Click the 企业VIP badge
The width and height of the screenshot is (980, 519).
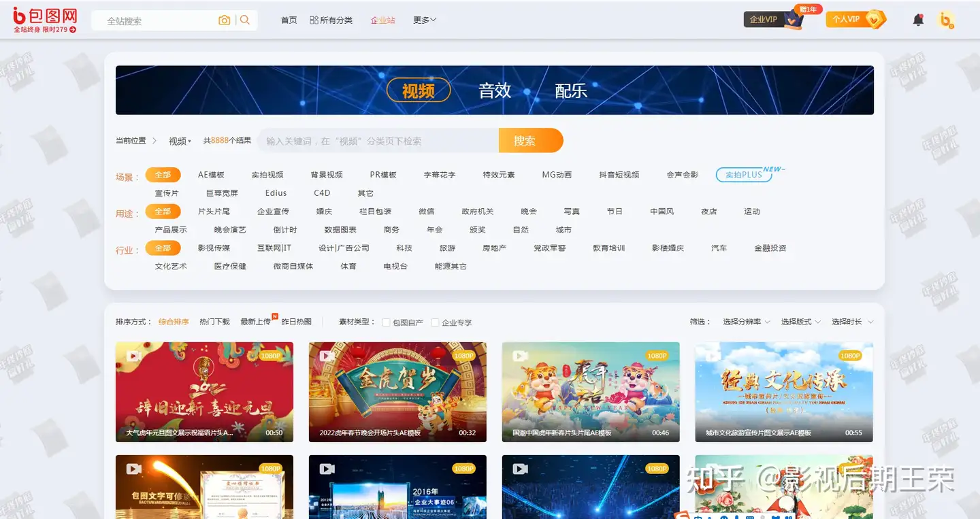(x=774, y=19)
